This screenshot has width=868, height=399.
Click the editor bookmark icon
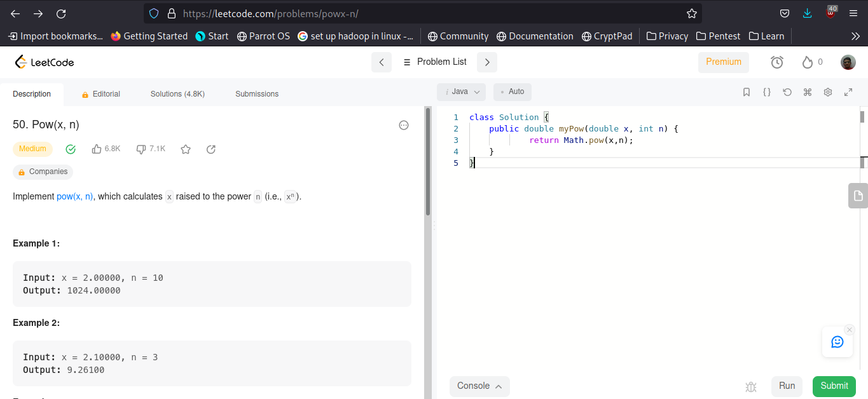pyautogui.click(x=747, y=92)
